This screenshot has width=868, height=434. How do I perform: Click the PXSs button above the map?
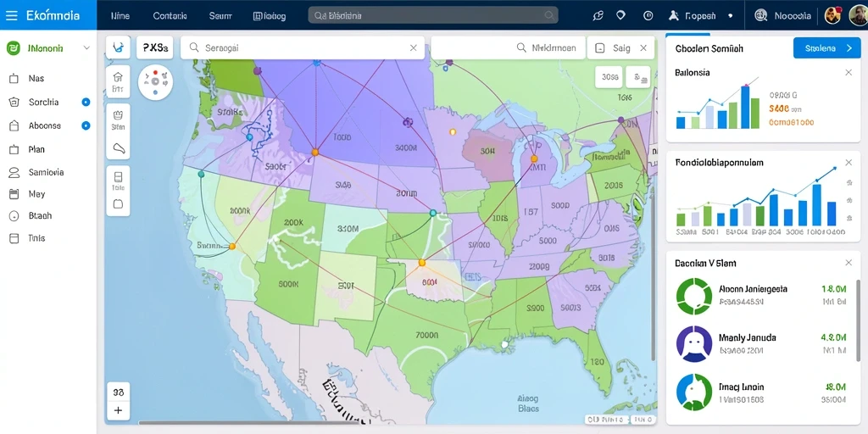[x=155, y=48]
